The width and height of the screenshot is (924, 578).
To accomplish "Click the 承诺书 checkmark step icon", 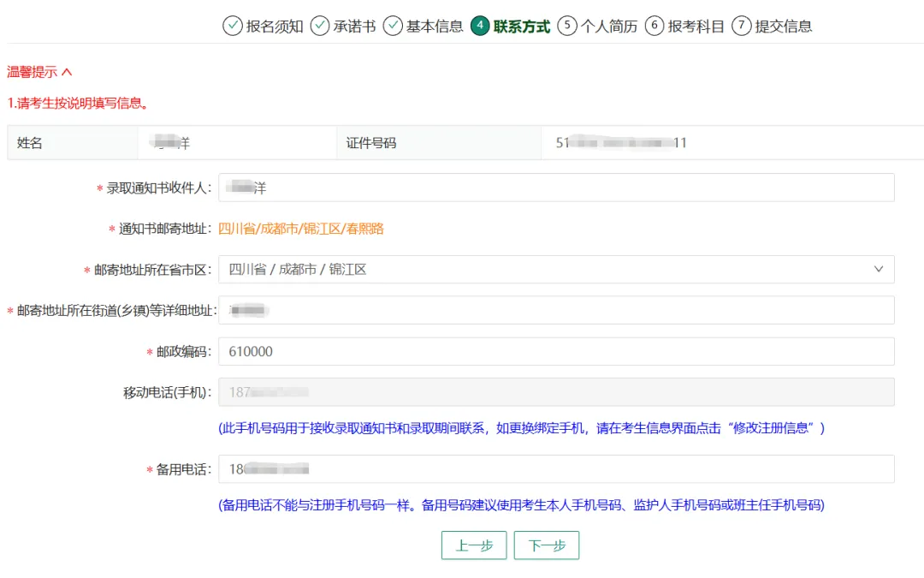I will coord(319,26).
